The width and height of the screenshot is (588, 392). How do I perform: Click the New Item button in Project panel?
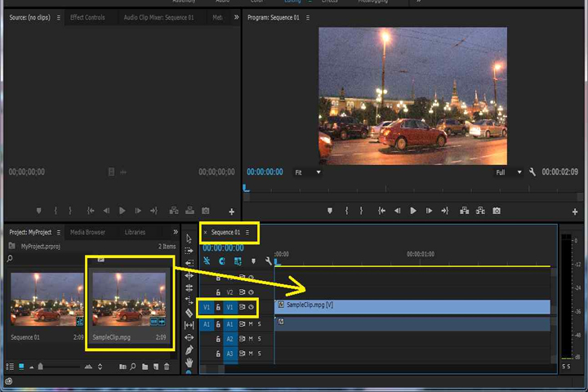pyautogui.click(x=156, y=367)
